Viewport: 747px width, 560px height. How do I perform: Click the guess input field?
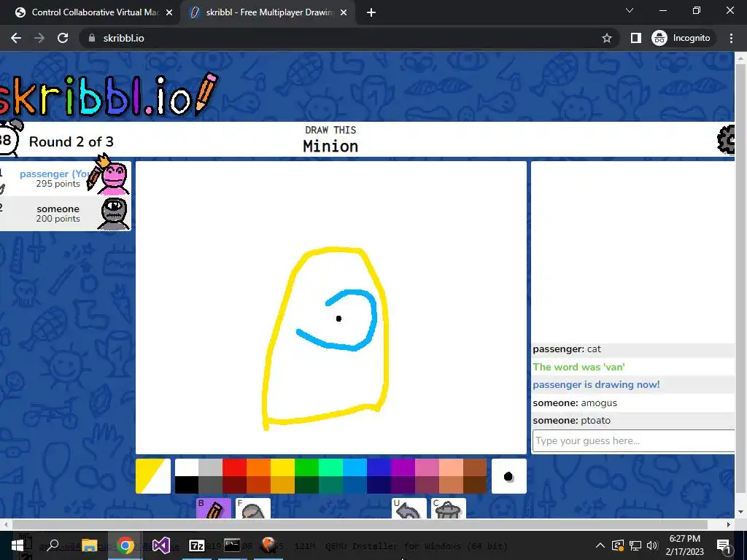(634, 440)
